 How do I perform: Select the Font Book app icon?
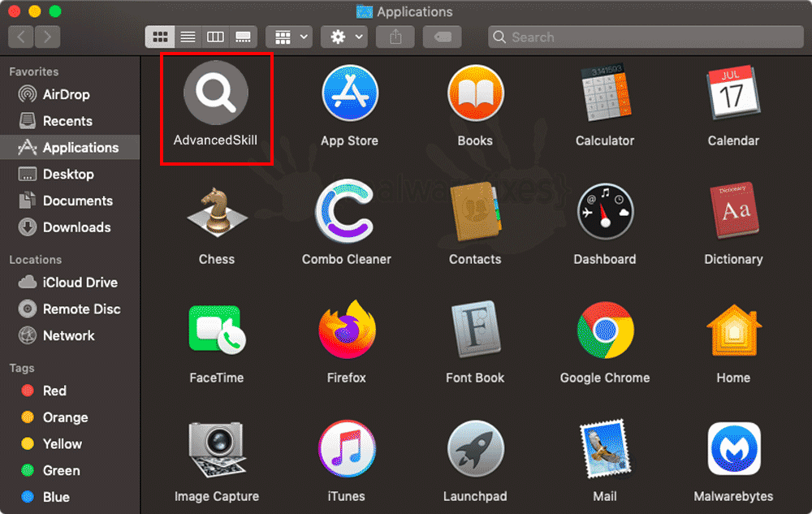tap(475, 330)
